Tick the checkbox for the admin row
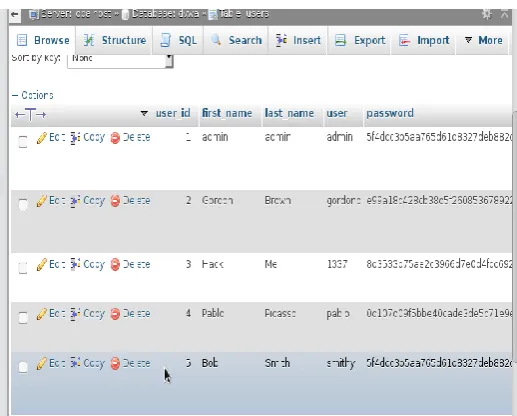 pyautogui.click(x=23, y=141)
